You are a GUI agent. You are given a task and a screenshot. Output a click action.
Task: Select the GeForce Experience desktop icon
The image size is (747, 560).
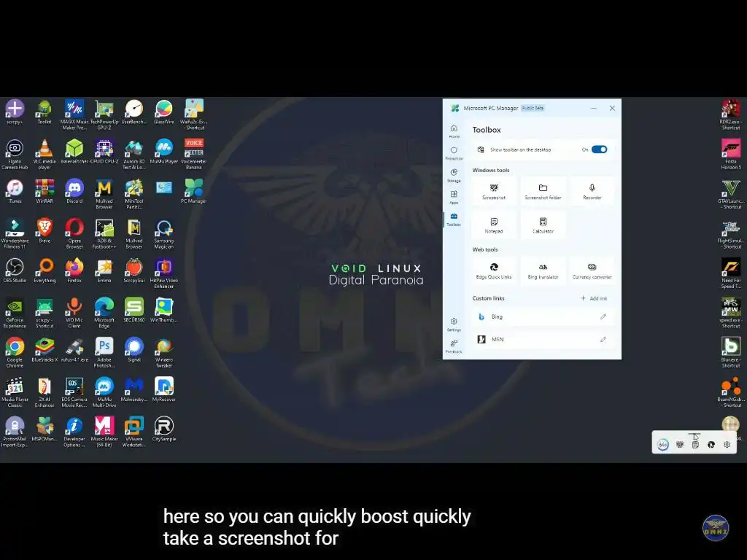click(x=15, y=313)
